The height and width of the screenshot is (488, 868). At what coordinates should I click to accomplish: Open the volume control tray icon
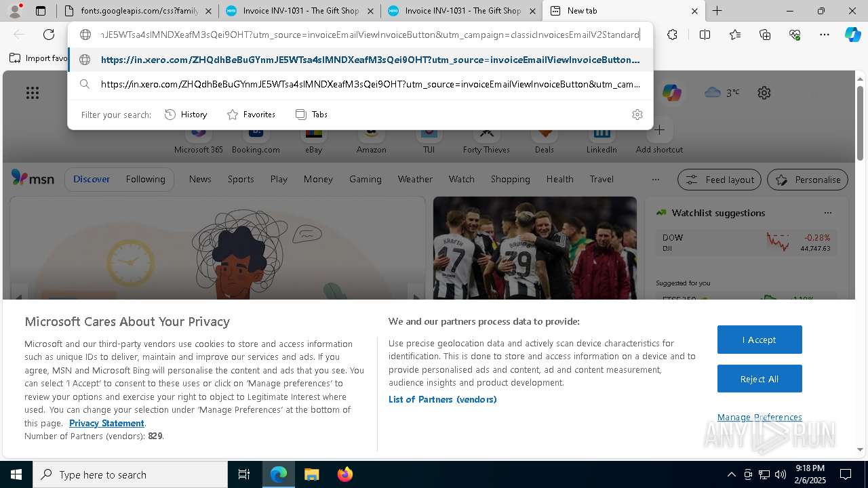pos(781,474)
